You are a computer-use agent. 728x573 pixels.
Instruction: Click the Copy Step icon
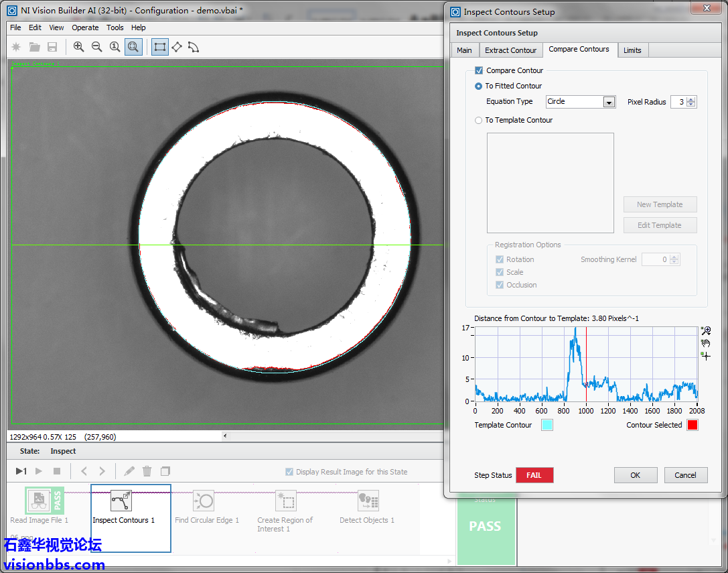tap(165, 471)
